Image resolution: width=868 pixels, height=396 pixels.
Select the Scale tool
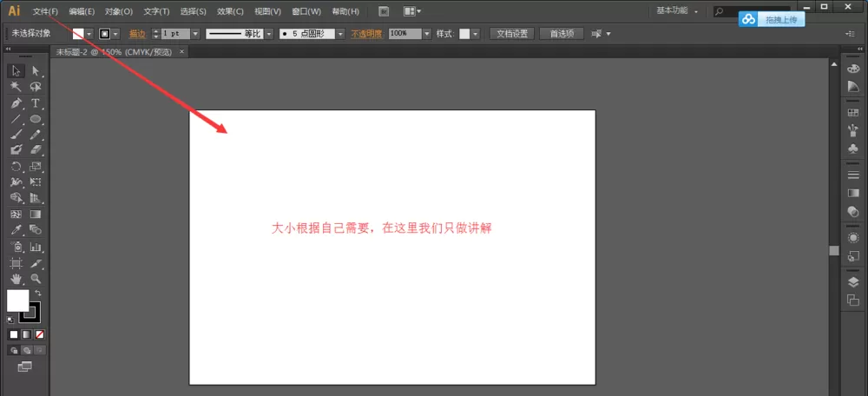pos(36,166)
